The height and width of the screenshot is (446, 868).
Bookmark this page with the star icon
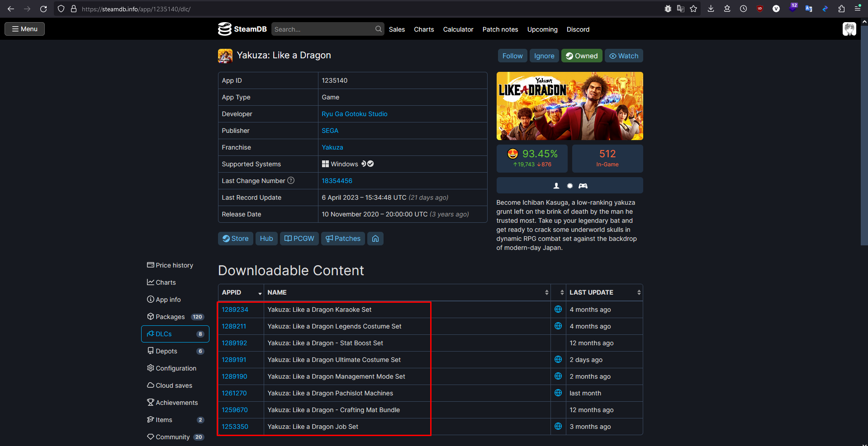tap(693, 9)
